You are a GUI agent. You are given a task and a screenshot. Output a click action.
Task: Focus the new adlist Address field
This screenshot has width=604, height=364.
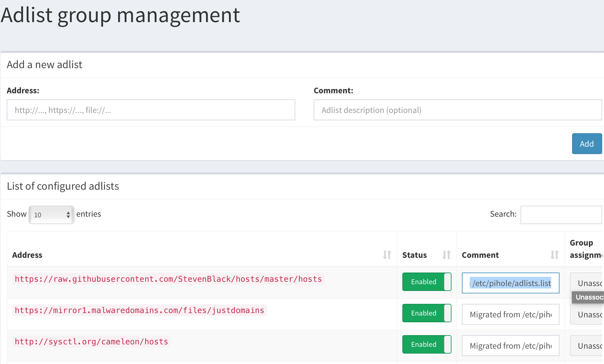coord(151,110)
